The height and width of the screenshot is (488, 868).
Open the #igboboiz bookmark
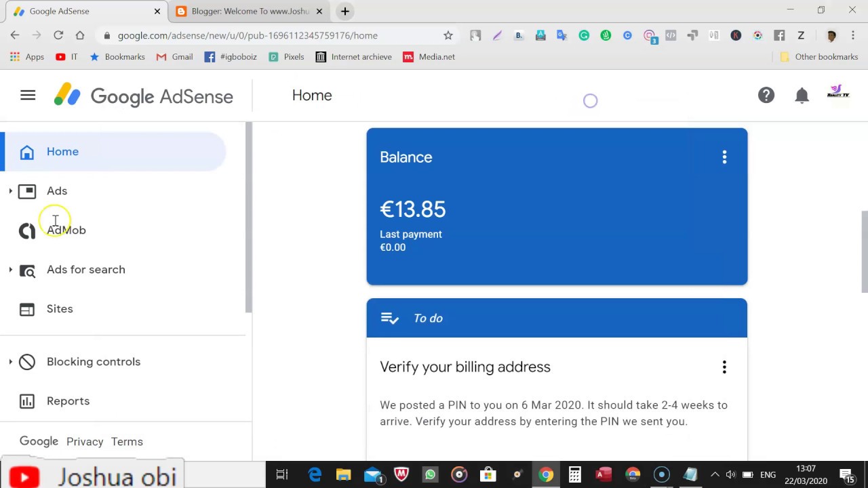point(231,57)
